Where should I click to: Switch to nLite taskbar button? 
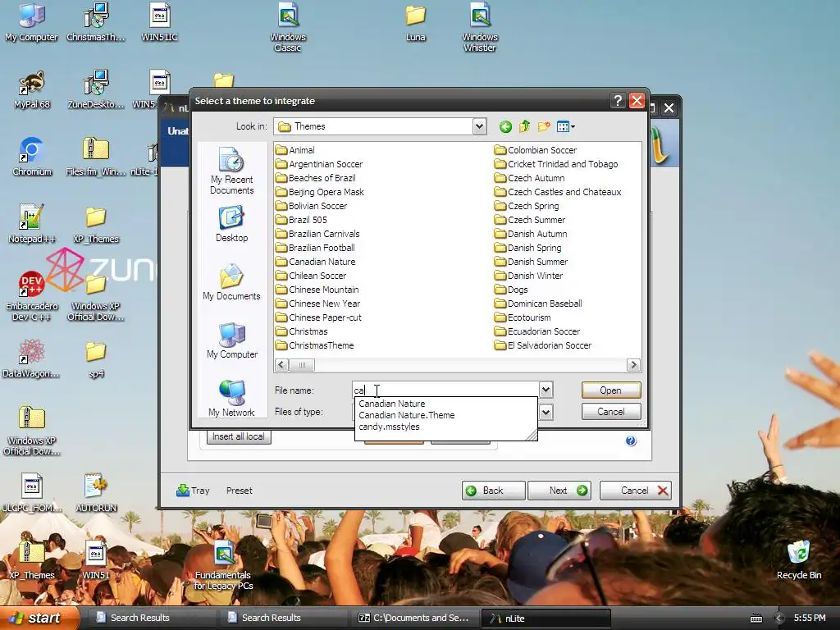pos(546,618)
